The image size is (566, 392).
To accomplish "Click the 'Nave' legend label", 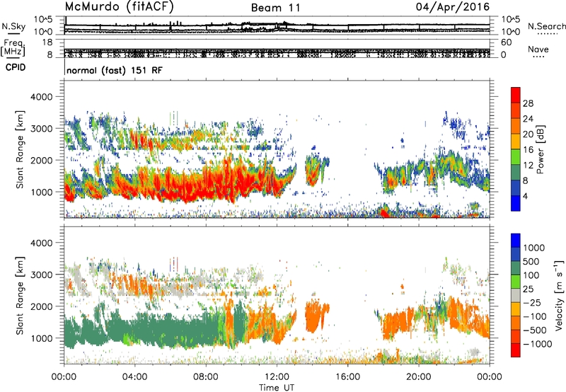I will click(x=538, y=49).
